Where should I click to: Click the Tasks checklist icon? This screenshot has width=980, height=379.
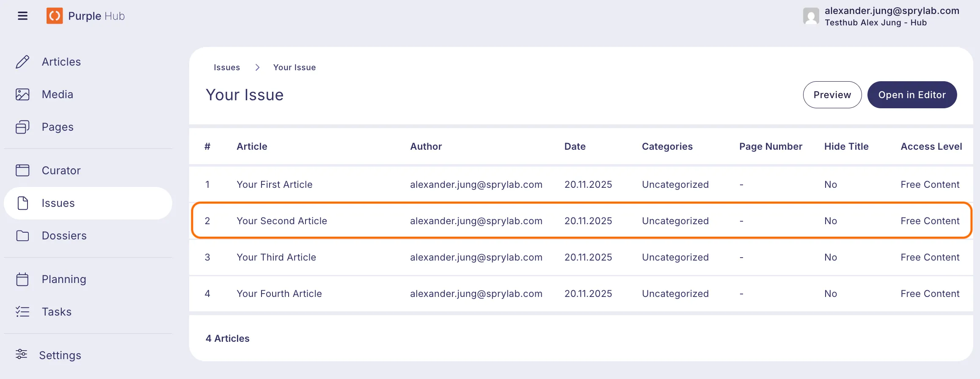coord(22,312)
